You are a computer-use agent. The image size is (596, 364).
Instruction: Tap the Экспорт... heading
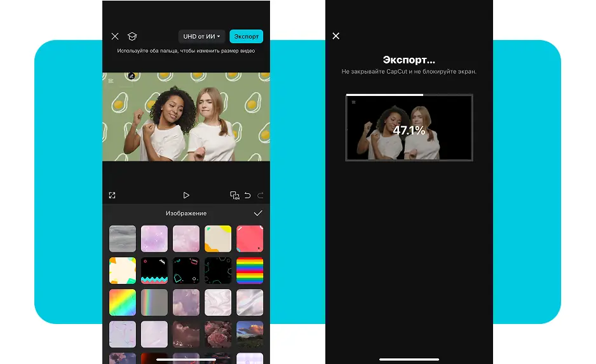click(409, 60)
